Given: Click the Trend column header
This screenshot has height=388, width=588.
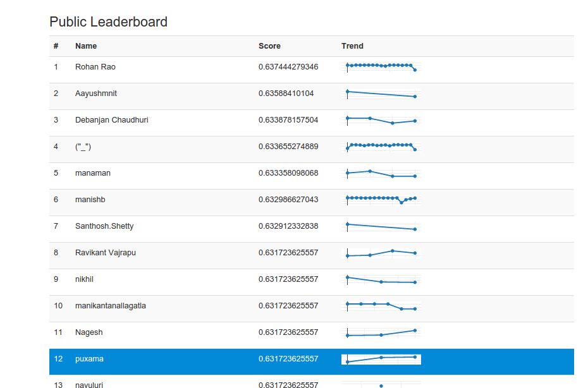Looking at the screenshot, I should tap(352, 46).
